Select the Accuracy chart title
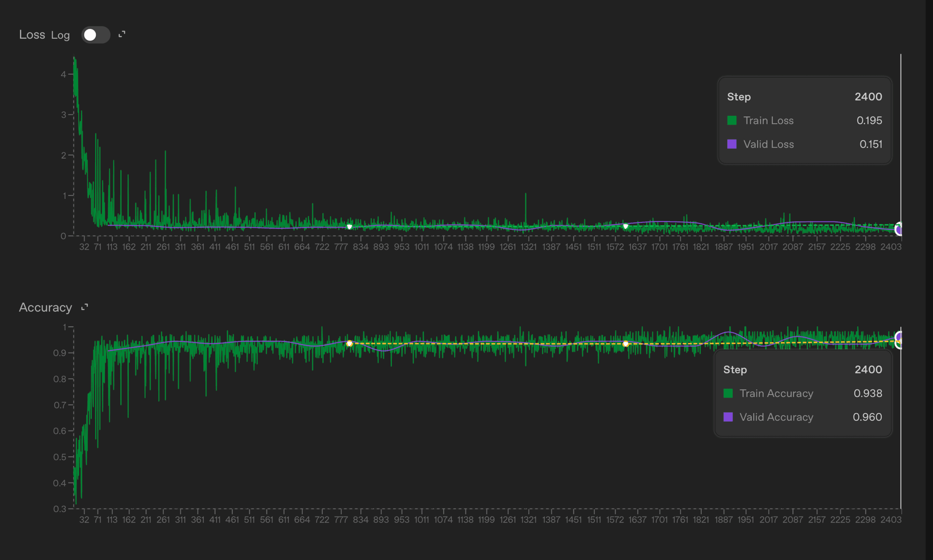The width and height of the screenshot is (933, 560). [46, 307]
